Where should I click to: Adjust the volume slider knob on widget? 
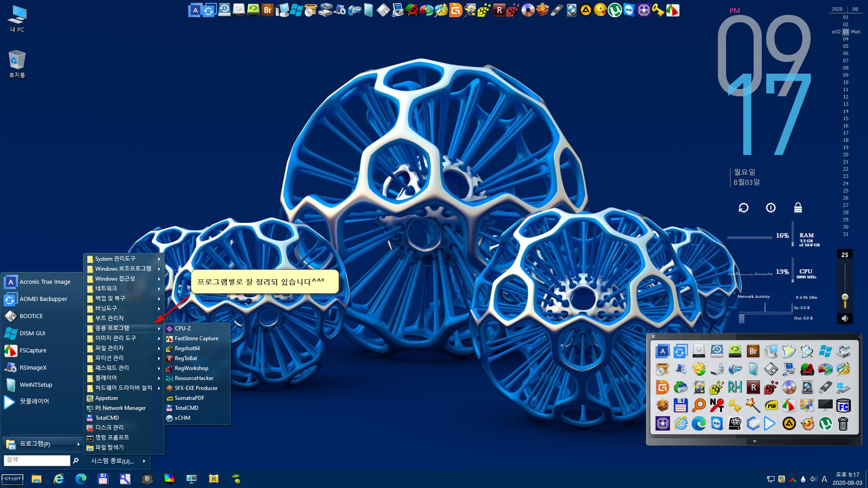[x=844, y=297]
